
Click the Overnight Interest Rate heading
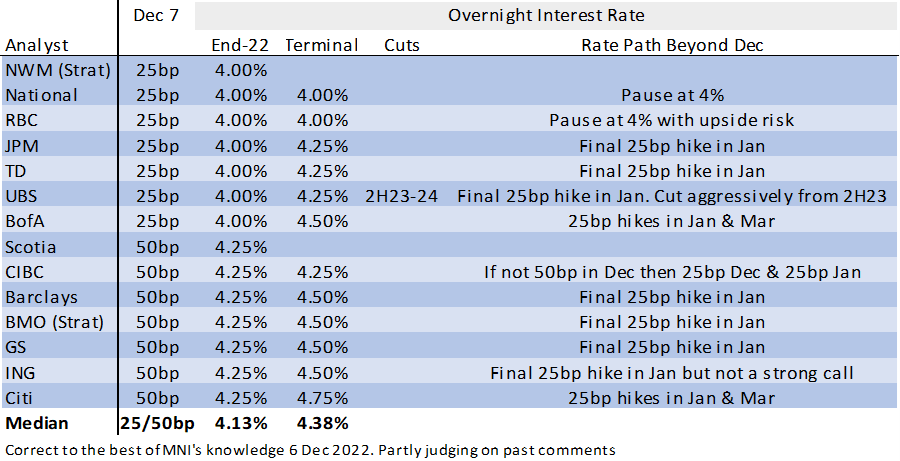[544, 16]
